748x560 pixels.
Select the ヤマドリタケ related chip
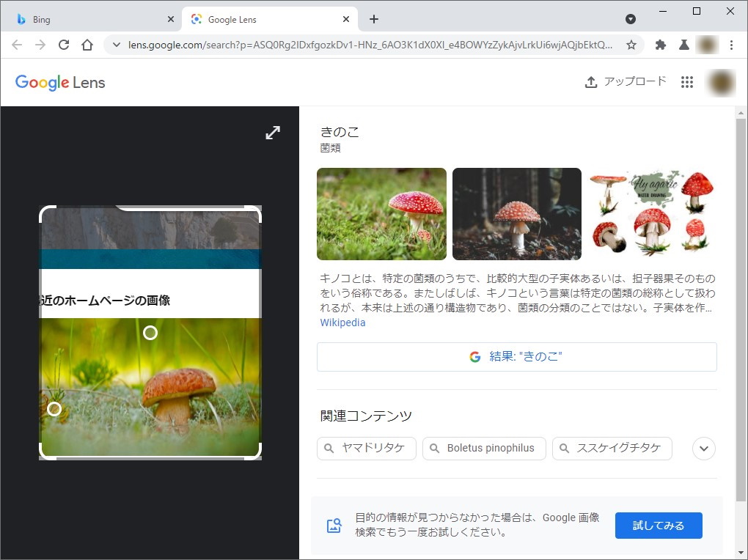coord(366,448)
